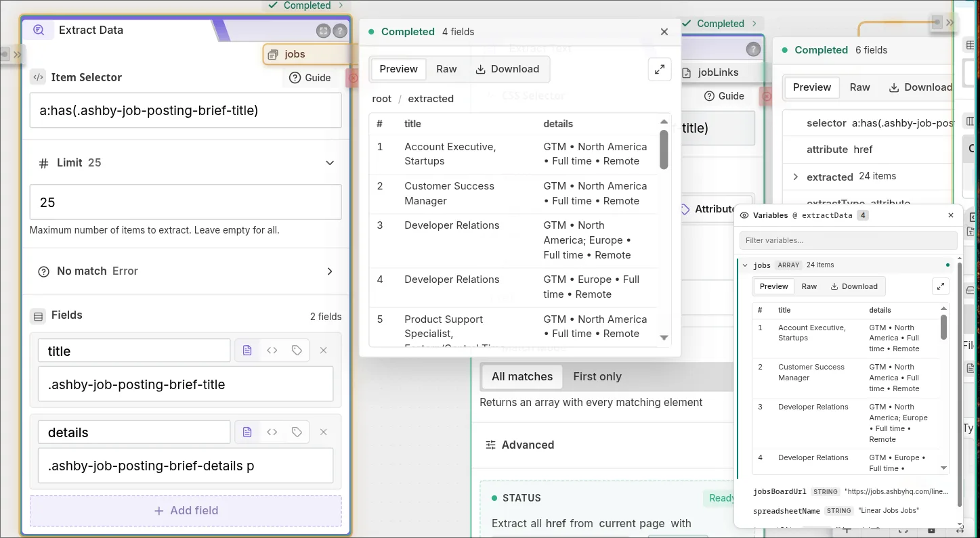Screen dimensions: 980x538
Task: Expand the Extract Data node to fullscreen
Action: click(323, 31)
